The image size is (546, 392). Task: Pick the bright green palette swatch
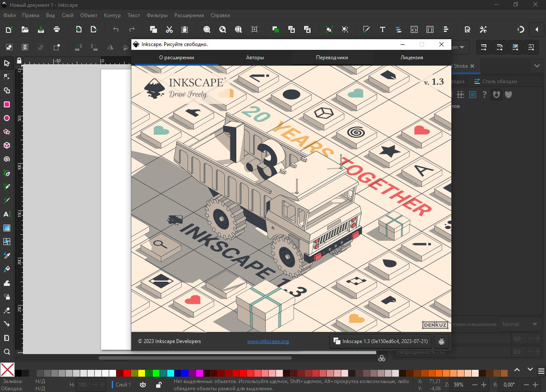156,373
